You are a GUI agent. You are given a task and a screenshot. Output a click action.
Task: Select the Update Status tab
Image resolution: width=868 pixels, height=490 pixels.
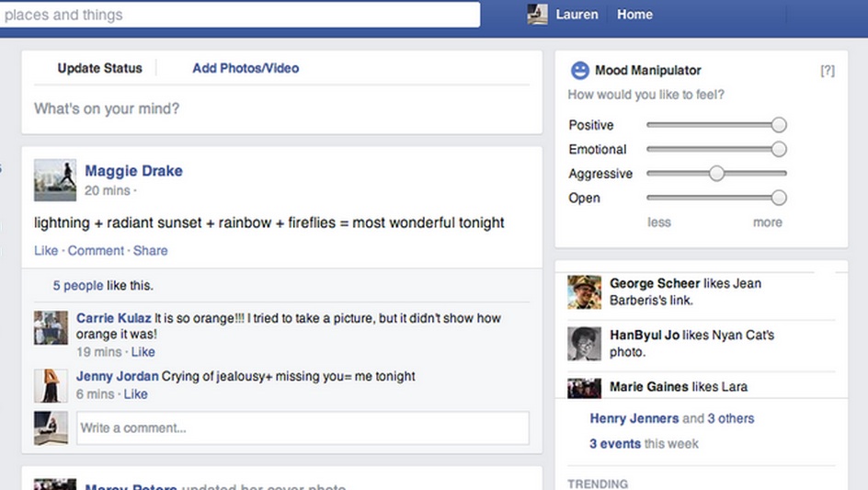click(x=99, y=68)
